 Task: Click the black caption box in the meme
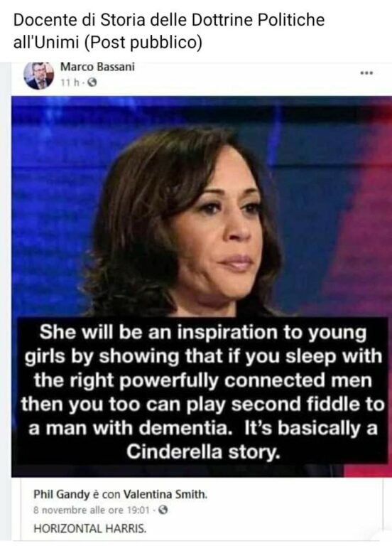(202, 390)
